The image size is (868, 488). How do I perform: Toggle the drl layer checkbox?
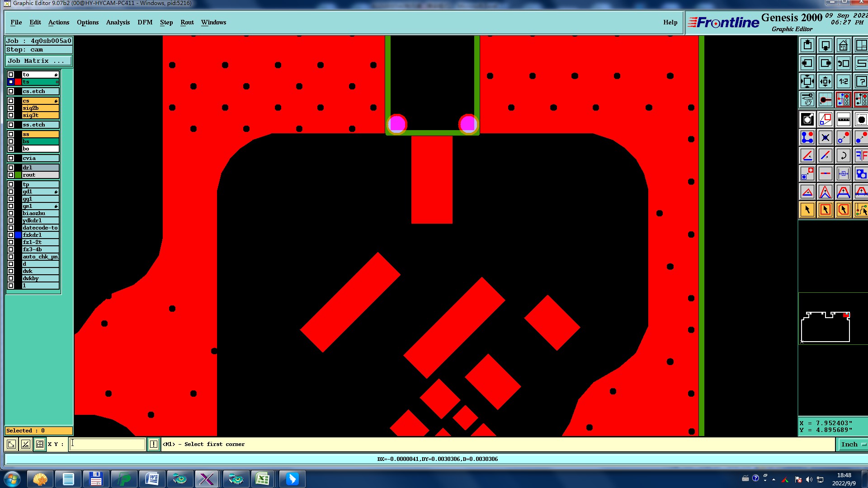[11, 168]
